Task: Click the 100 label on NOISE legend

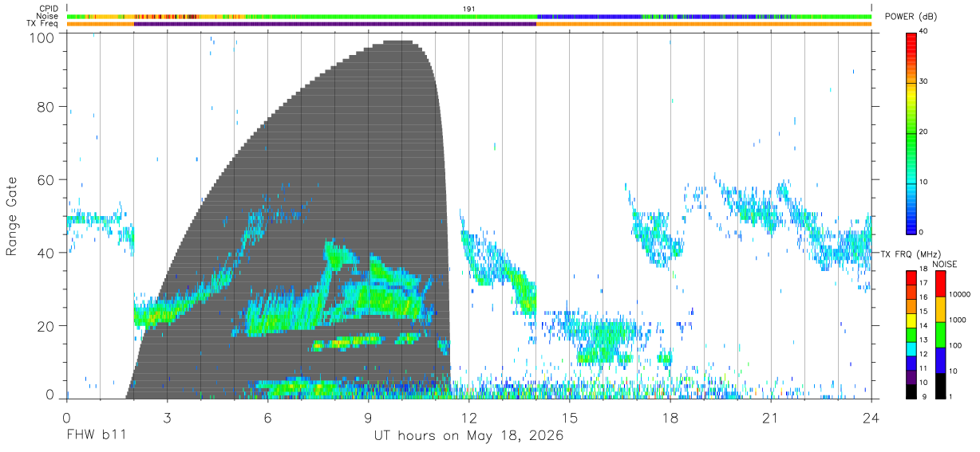Action: [x=954, y=346]
